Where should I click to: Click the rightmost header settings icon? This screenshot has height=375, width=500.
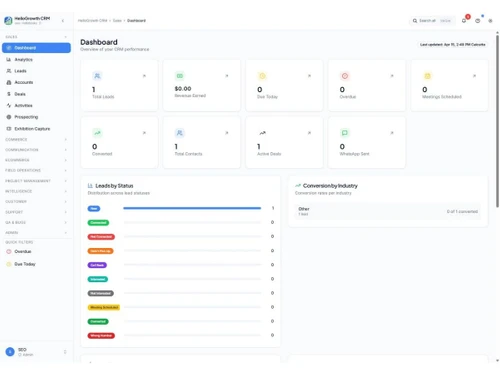[490, 21]
